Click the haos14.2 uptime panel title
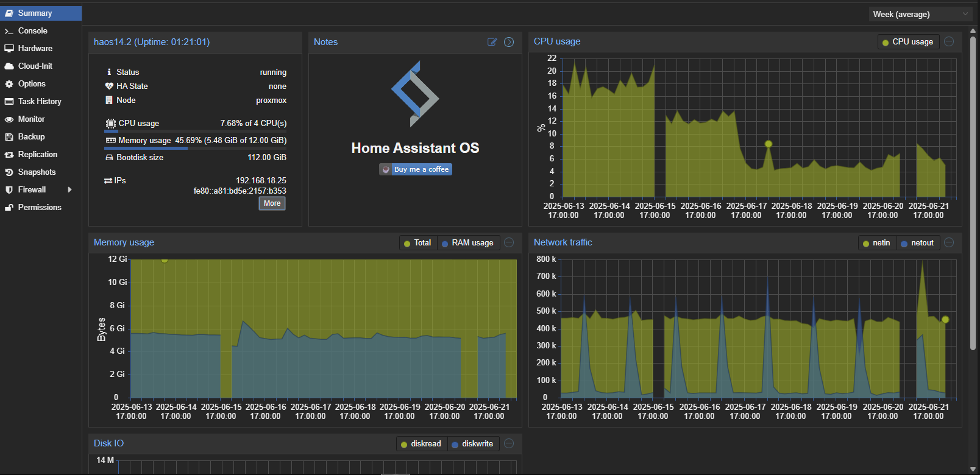Viewport: 980px width, 475px height. pyautogui.click(x=152, y=42)
